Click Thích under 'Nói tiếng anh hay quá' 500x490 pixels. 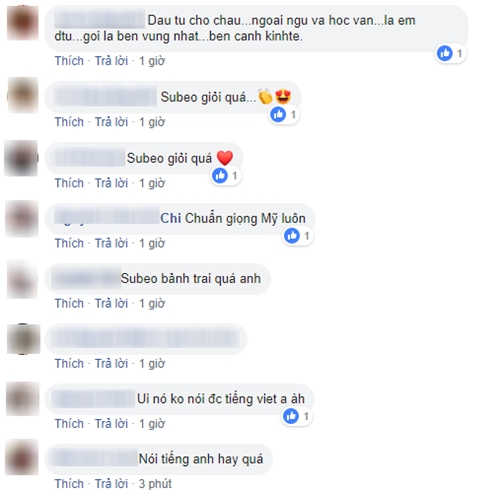click(69, 484)
